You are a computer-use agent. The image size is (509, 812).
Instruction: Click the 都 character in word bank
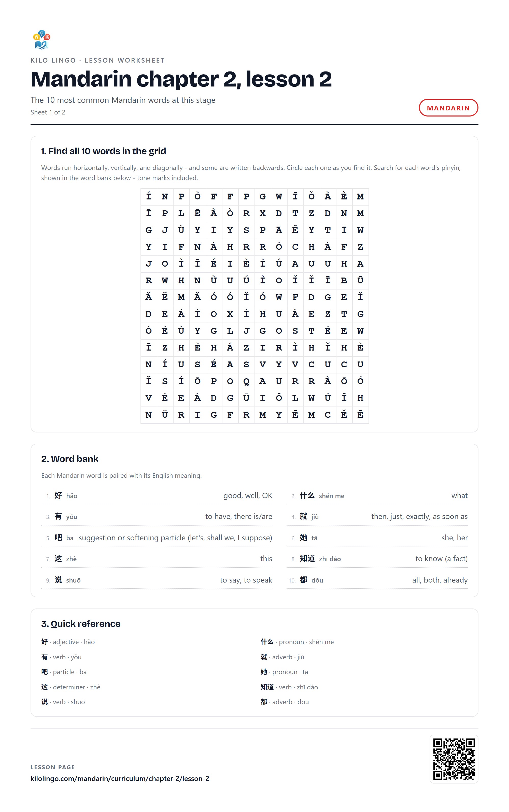[304, 580]
